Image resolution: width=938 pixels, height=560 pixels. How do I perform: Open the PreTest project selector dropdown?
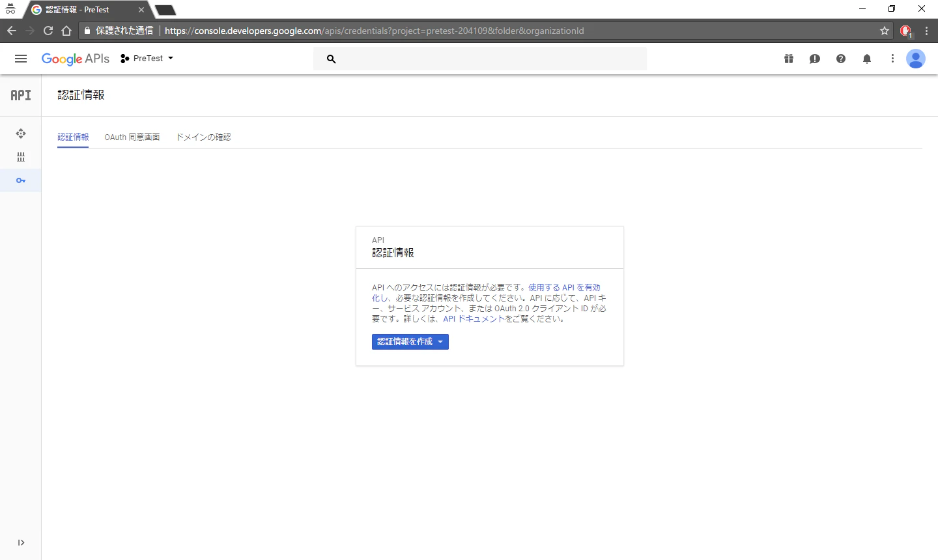tap(147, 59)
